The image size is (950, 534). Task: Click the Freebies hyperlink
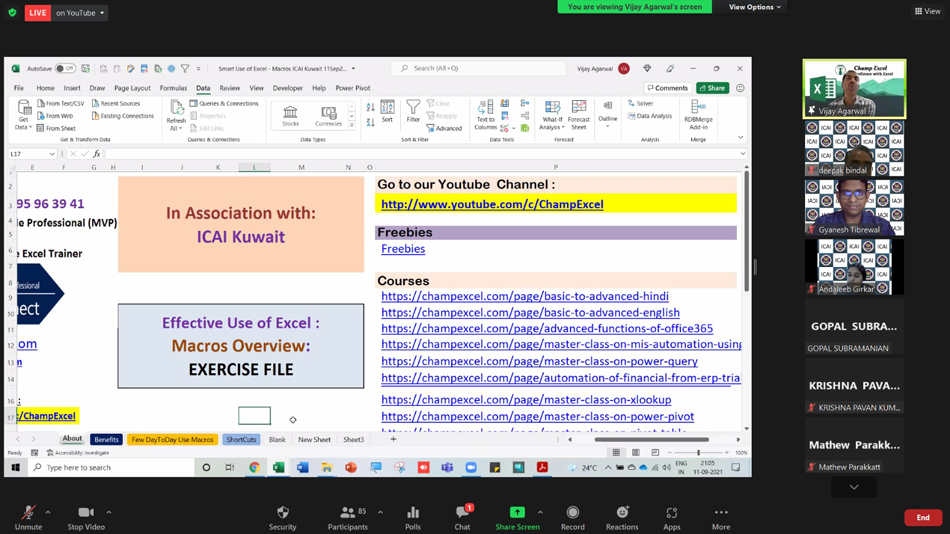tap(403, 249)
